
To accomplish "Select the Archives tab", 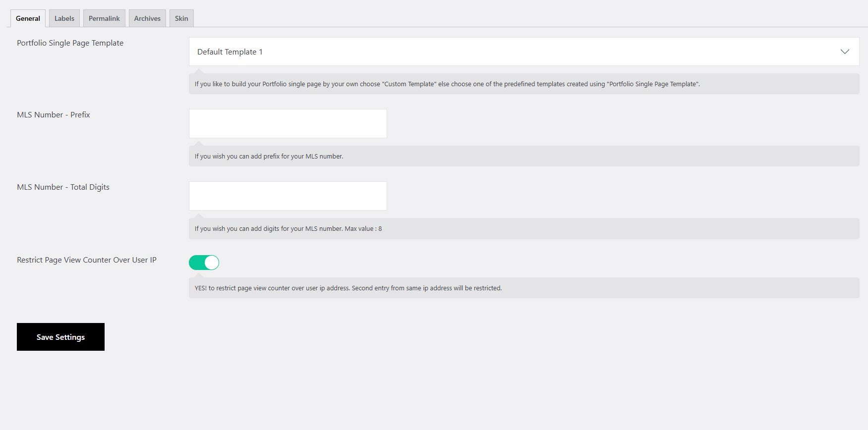I will point(147,18).
